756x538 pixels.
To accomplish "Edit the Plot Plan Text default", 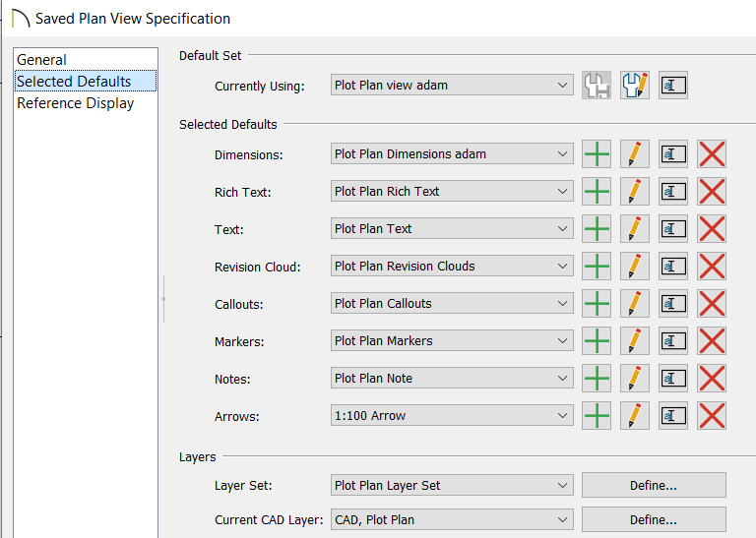I will click(x=635, y=229).
